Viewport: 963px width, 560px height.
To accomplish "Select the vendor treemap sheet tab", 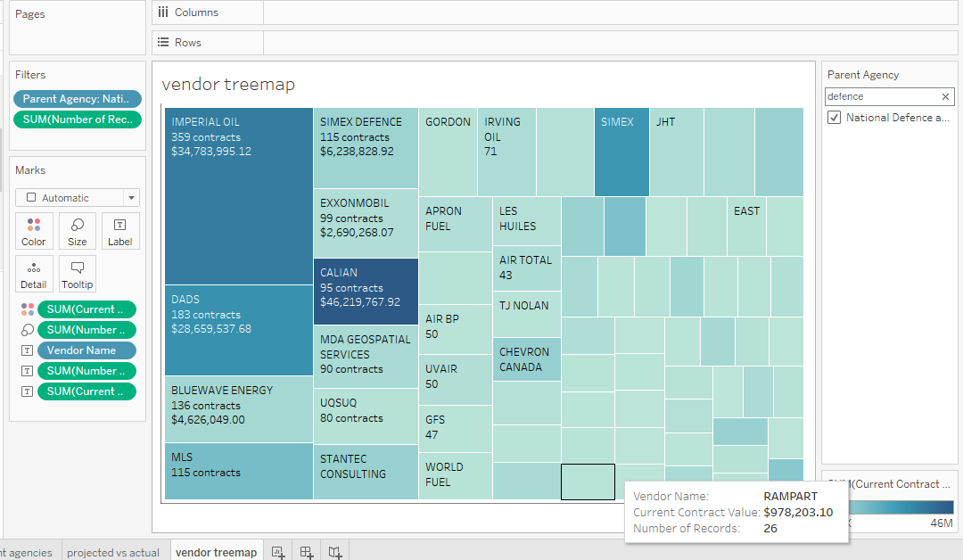I will coord(216,553).
